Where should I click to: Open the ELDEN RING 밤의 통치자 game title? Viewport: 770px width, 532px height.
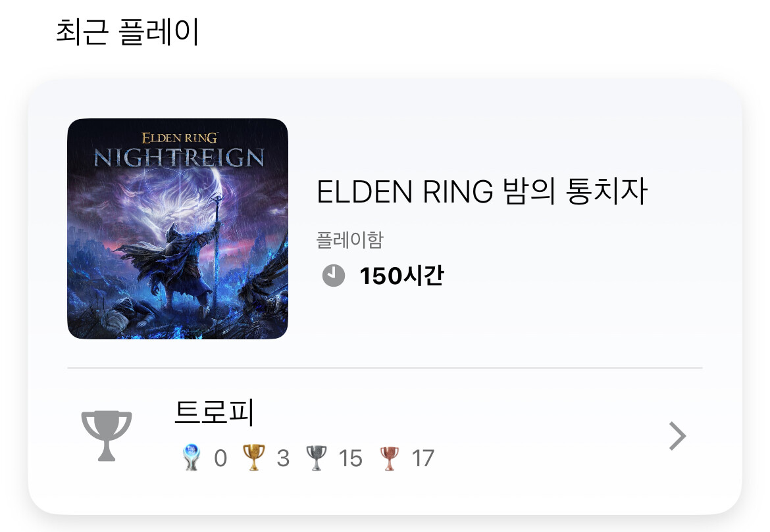click(x=482, y=191)
